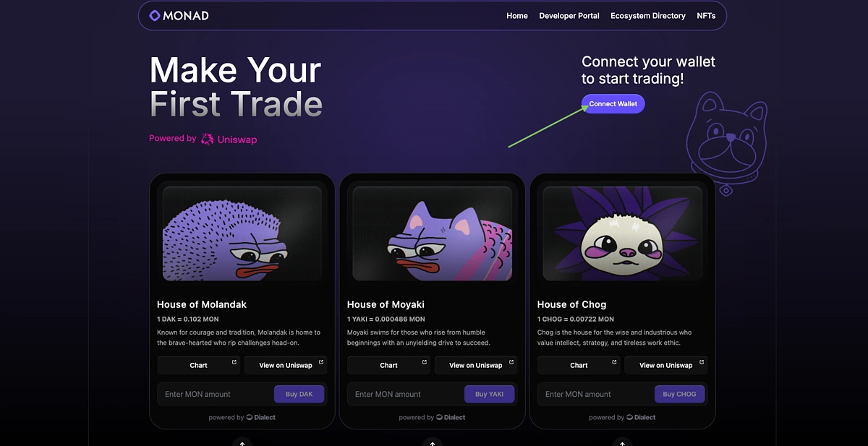The width and height of the screenshot is (868, 446).
Task: Click up-arrow icon below the Moyaki card
Action: click(433, 442)
